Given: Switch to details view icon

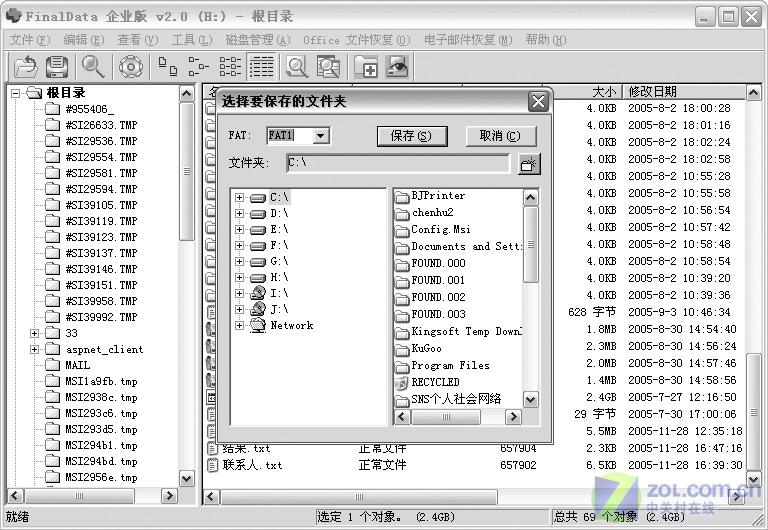Looking at the screenshot, I should (262, 67).
